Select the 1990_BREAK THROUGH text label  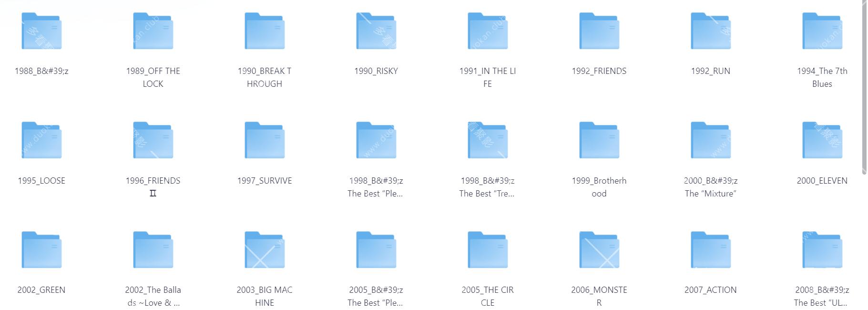[x=265, y=77]
